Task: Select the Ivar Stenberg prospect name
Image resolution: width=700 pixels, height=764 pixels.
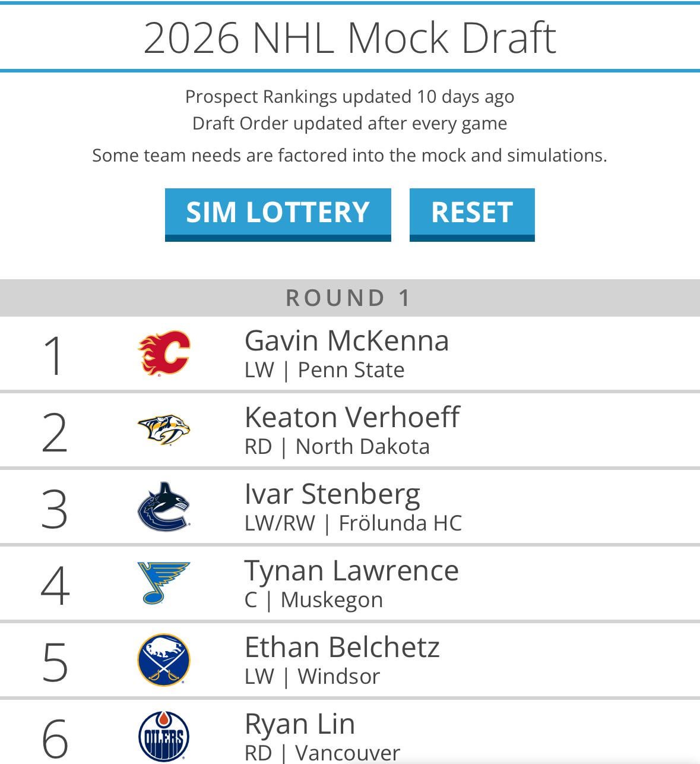Action: (332, 494)
